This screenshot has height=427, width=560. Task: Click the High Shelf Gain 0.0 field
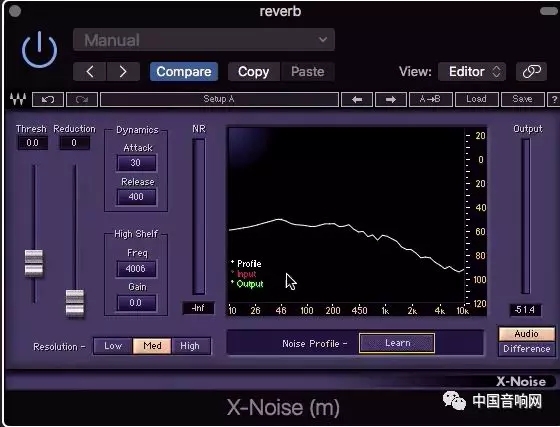point(136,303)
